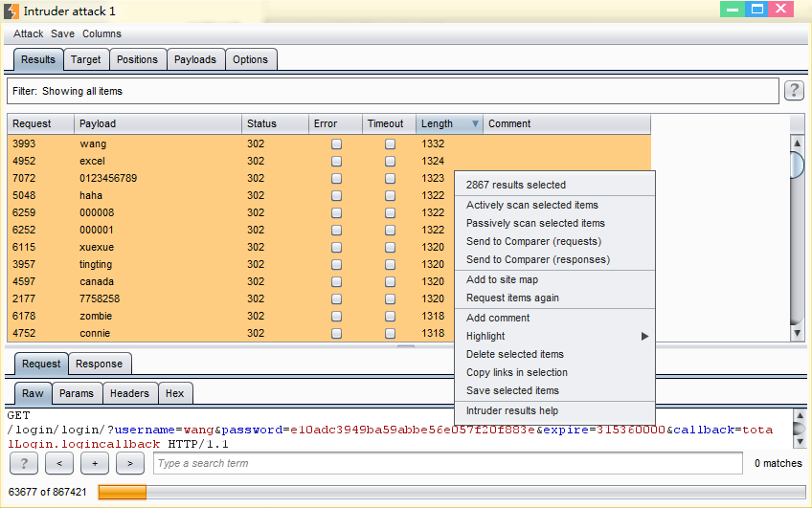Click the search help question mark button
812x508 pixels.
point(23,463)
